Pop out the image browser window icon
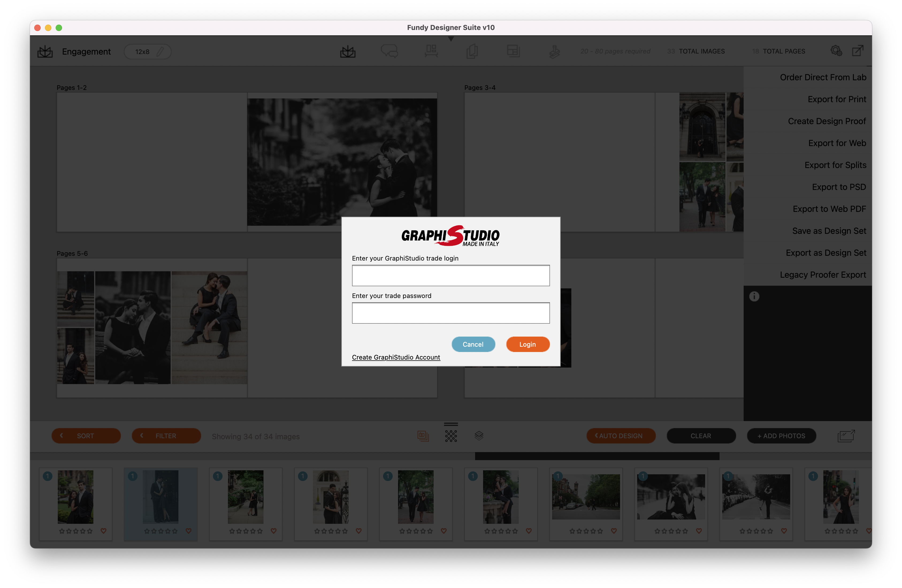Screen dimensions: 902x588 pos(846,436)
